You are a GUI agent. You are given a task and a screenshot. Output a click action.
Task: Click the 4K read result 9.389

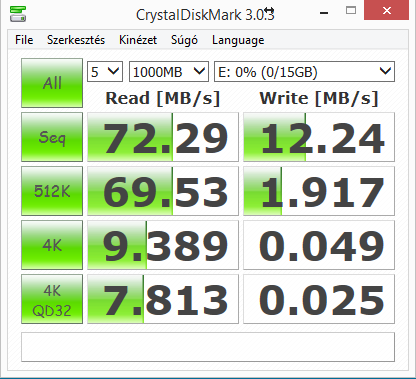(x=163, y=245)
